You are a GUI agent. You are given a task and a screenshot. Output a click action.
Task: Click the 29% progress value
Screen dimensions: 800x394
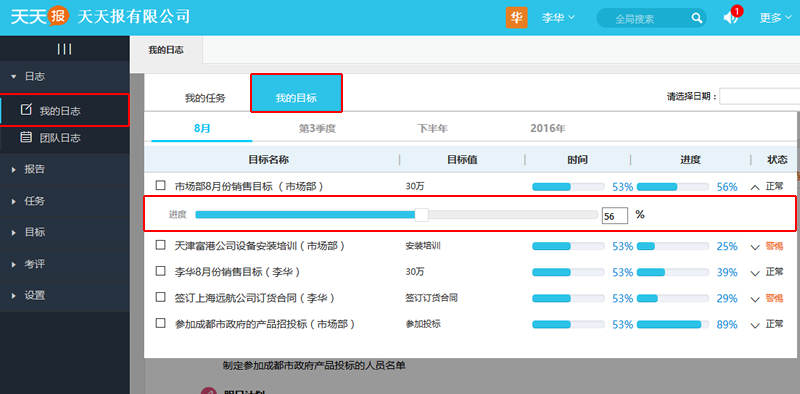[x=727, y=299]
